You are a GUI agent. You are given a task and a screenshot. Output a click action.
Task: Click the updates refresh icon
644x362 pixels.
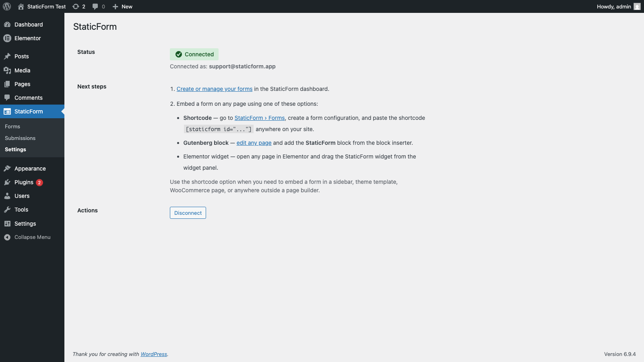[76, 6]
